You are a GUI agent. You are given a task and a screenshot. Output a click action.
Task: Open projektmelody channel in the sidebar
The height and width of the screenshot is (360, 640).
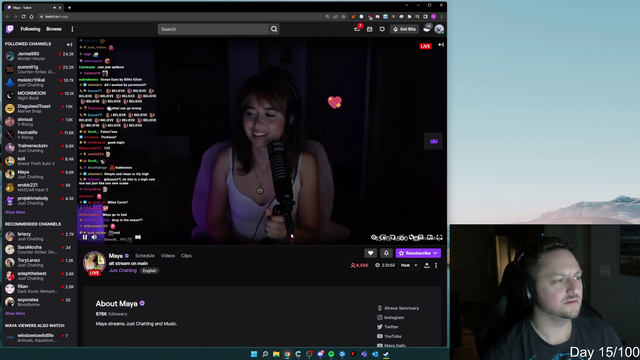pos(39,200)
